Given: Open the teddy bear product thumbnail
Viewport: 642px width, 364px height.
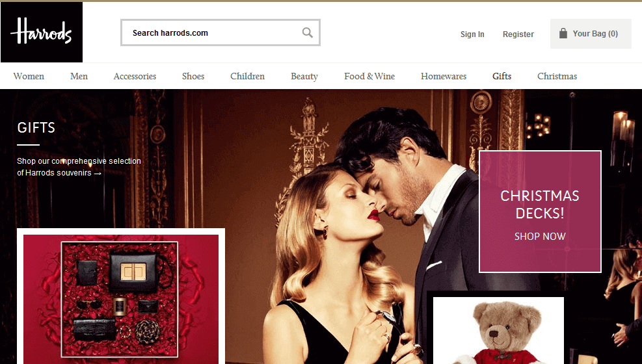Looking at the screenshot, I should pyautogui.click(x=498, y=330).
